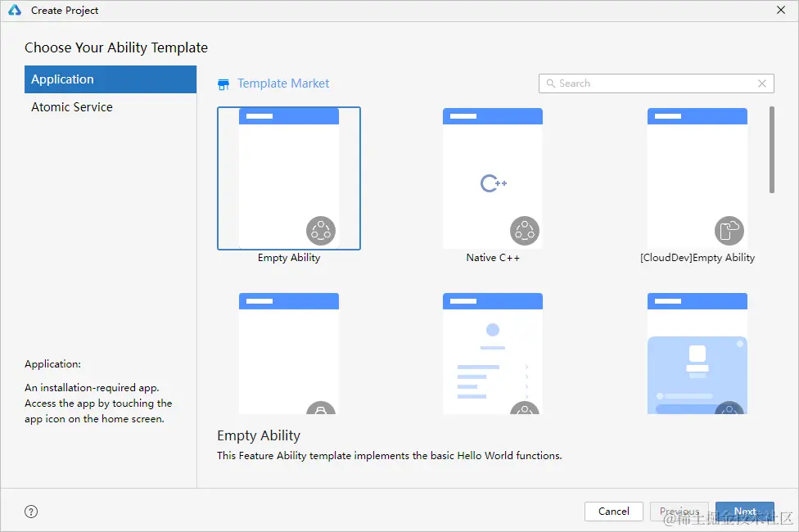Click the Hello World description text

(390, 456)
